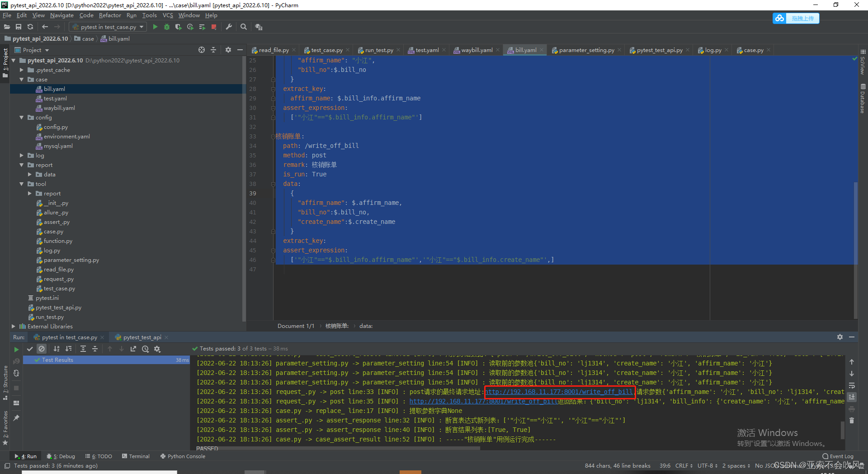This screenshot has width=868, height=474.
Task: Clear the console output with trash icon
Action: tap(852, 421)
